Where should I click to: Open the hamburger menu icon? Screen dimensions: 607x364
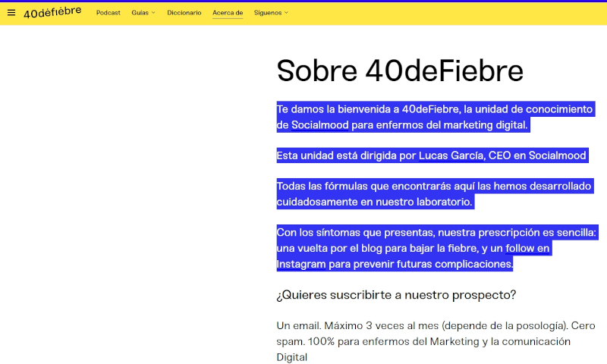coord(11,13)
